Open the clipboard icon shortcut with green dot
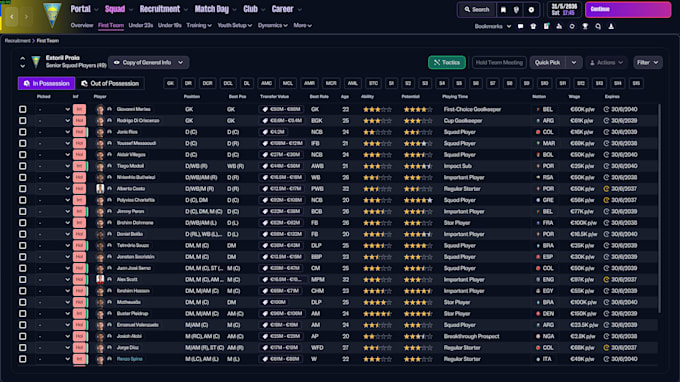The width and height of the screenshot is (680, 382). (546, 26)
